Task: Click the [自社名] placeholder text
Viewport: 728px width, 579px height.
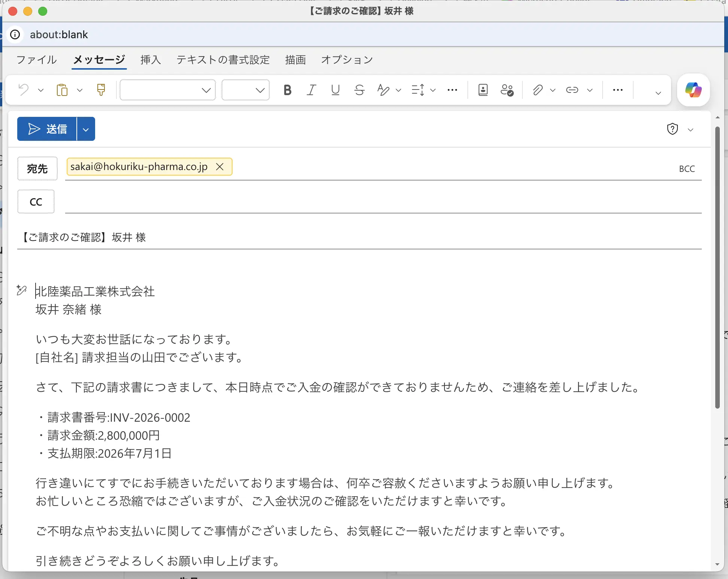Action: [x=57, y=357]
